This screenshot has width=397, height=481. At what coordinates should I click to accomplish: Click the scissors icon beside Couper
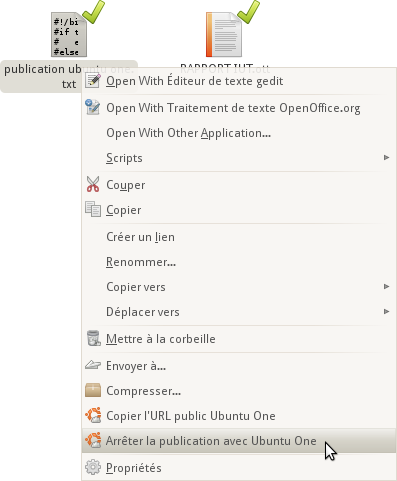point(93,184)
